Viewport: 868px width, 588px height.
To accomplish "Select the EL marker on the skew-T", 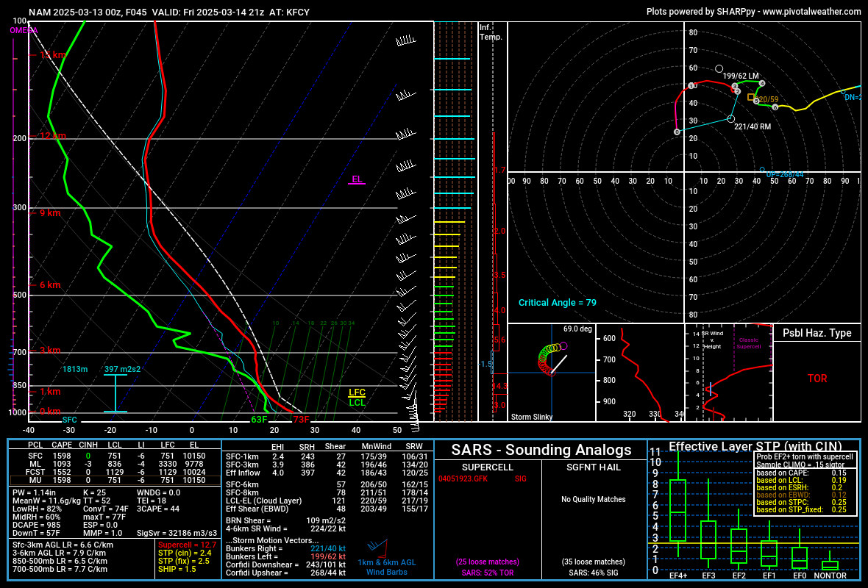I will pos(357,179).
